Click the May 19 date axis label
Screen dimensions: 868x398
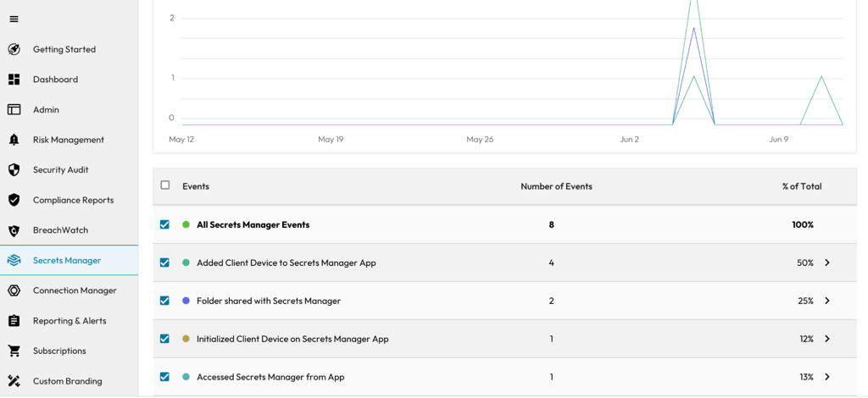(331, 139)
